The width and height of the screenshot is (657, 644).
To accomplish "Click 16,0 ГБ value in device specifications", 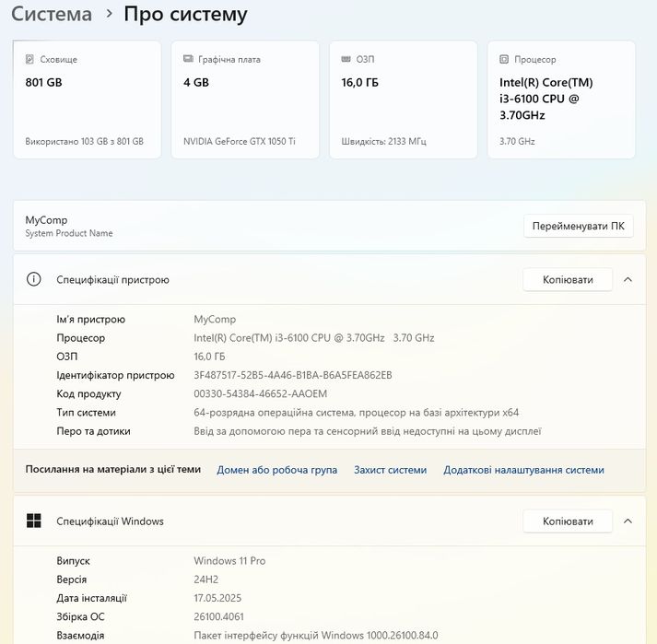I will pos(209,357).
